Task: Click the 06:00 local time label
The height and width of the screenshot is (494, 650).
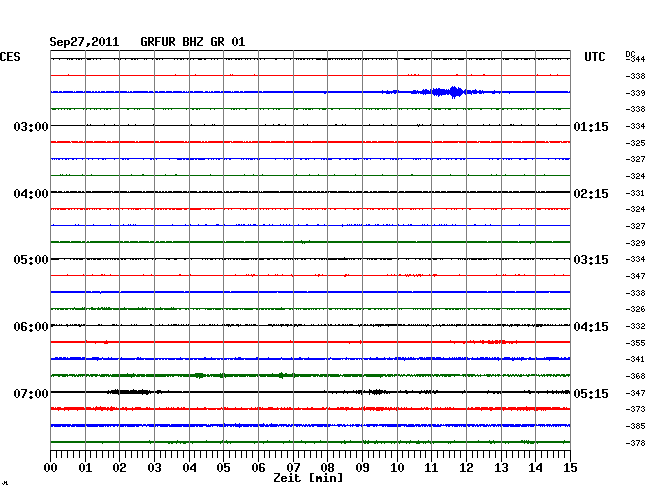Action: point(31,327)
